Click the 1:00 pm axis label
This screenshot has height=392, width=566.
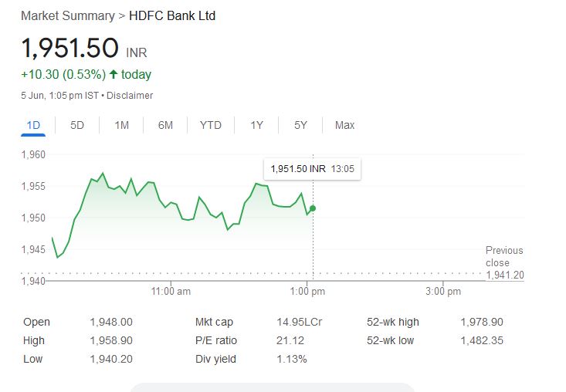click(307, 292)
